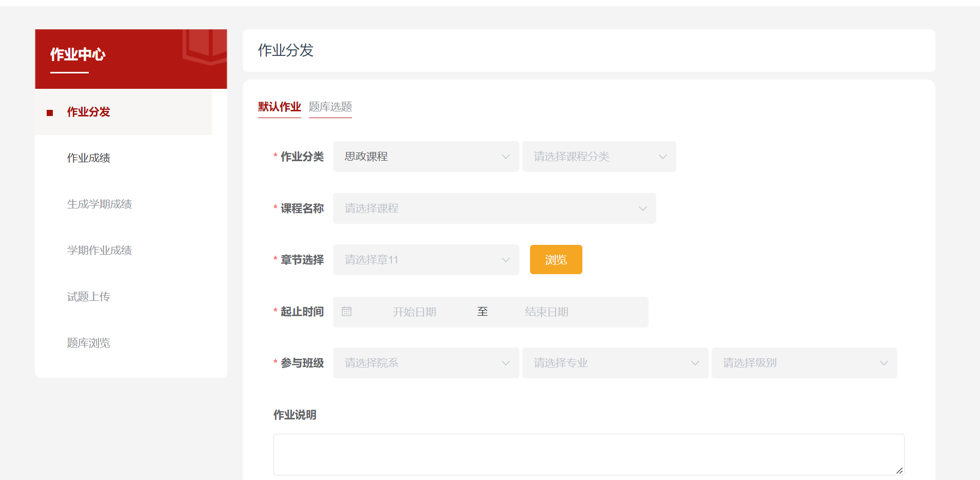Click the 章节选择 field label

click(x=302, y=260)
